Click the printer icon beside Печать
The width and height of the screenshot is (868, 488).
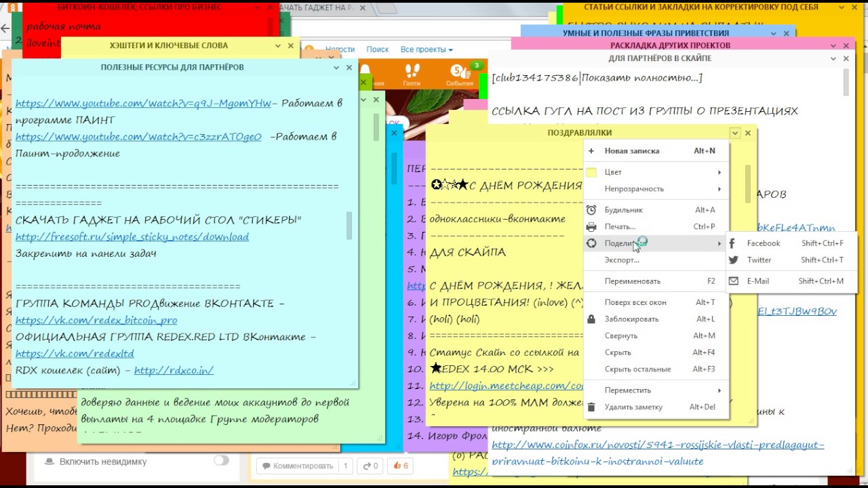(x=591, y=227)
